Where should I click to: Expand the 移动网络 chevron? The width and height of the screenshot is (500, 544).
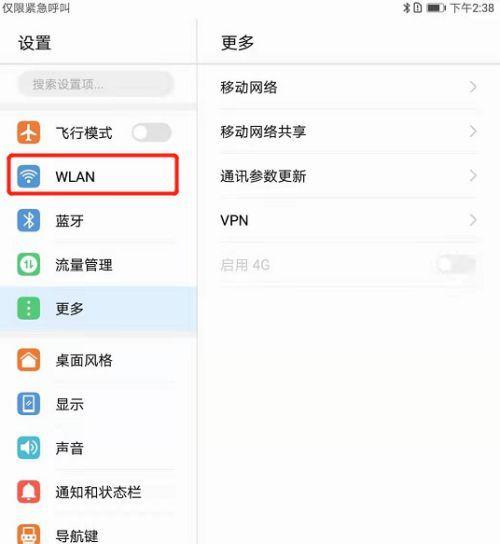(x=473, y=87)
